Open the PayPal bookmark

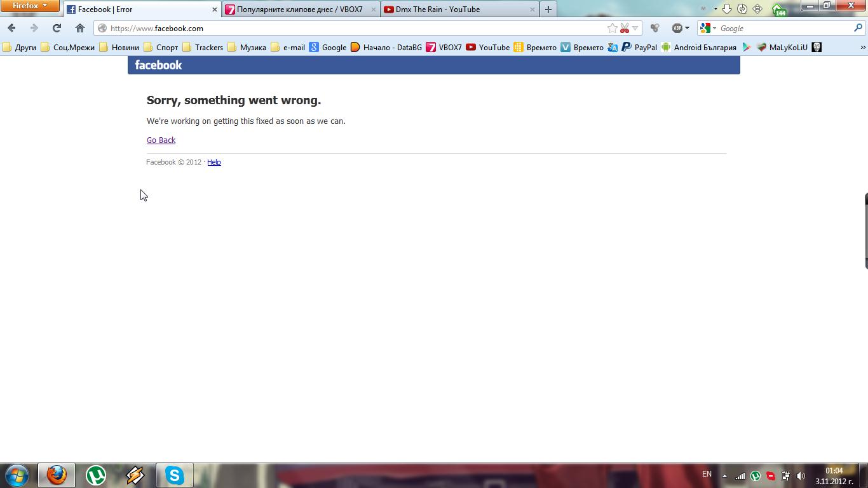[639, 47]
